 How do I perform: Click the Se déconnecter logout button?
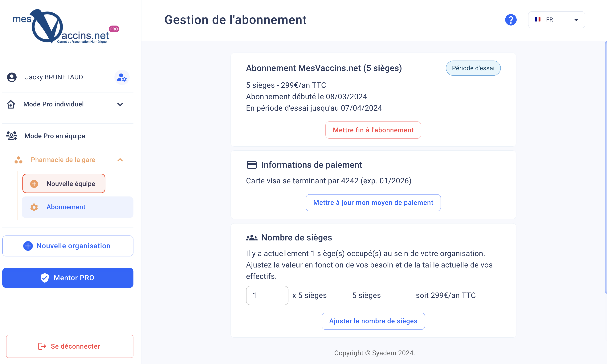tap(70, 346)
